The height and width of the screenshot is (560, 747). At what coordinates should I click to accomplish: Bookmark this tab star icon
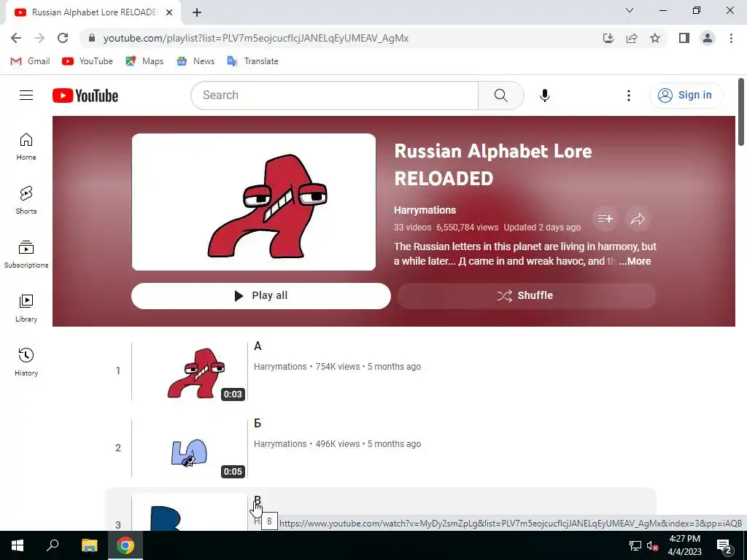click(655, 38)
